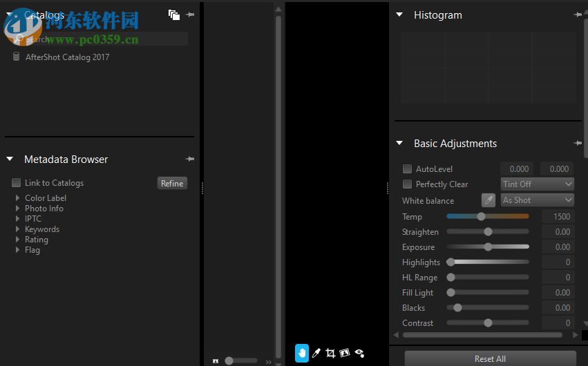Click the HL Range slider handle
This screenshot has height=366, width=588.
[451, 277]
